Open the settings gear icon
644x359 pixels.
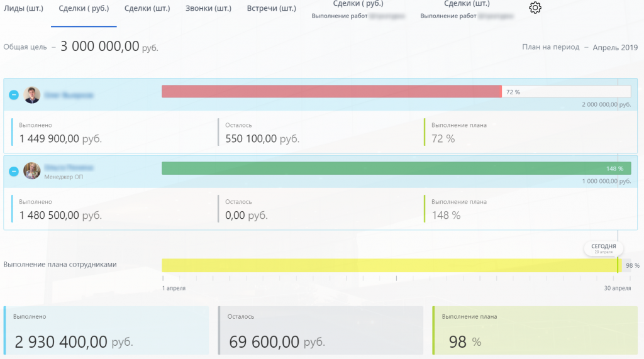pyautogui.click(x=535, y=8)
